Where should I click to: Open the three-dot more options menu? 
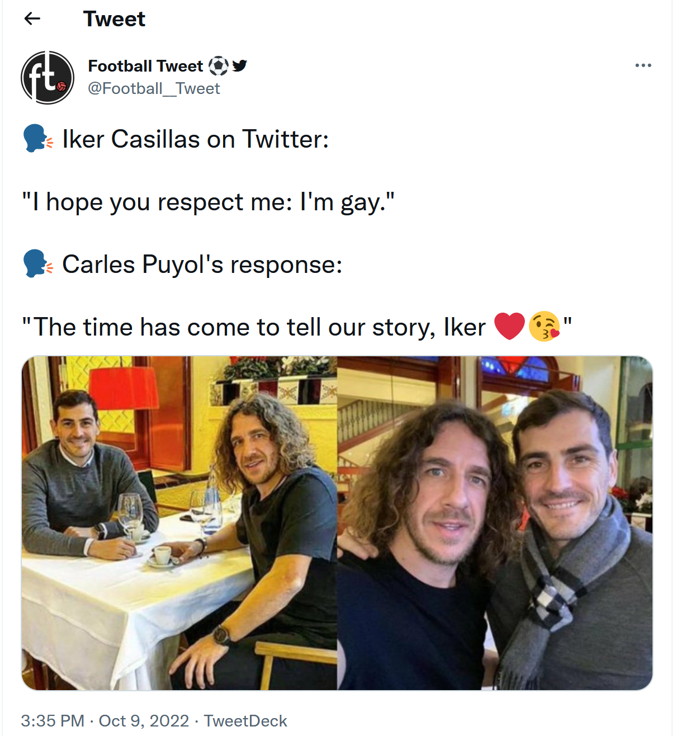643,65
